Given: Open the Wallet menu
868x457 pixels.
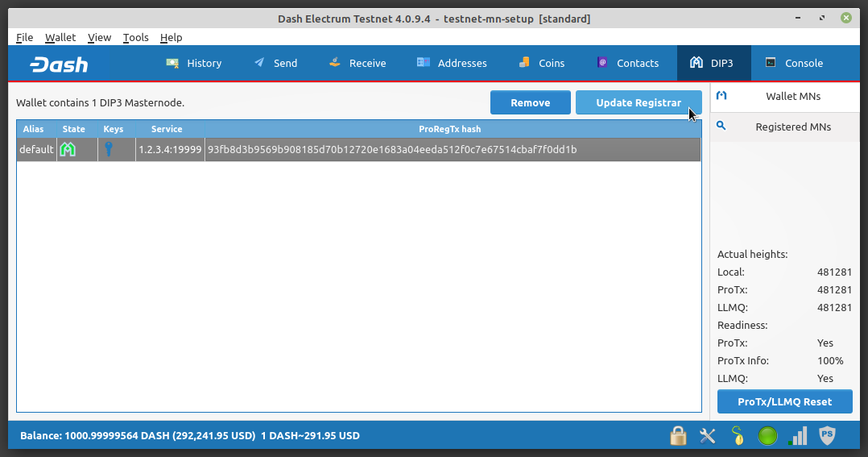Looking at the screenshot, I should (60, 37).
